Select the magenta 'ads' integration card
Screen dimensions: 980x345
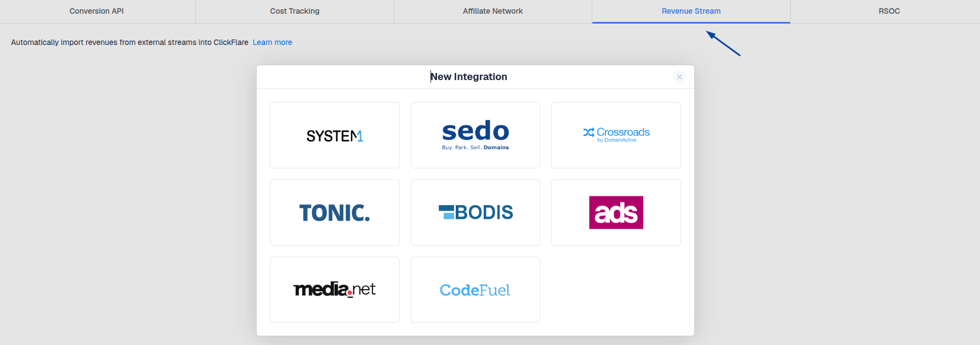pyautogui.click(x=616, y=212)
